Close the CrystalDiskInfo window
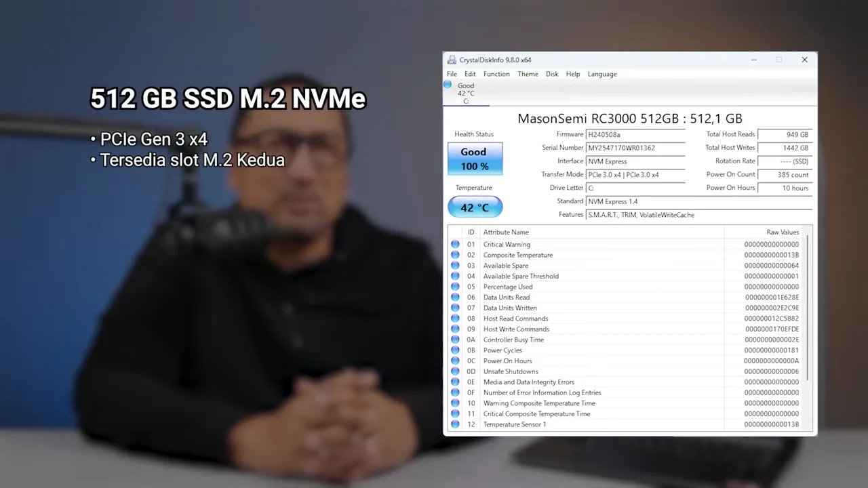This screenshot has width=868, height=488. (x=804, y=60)
